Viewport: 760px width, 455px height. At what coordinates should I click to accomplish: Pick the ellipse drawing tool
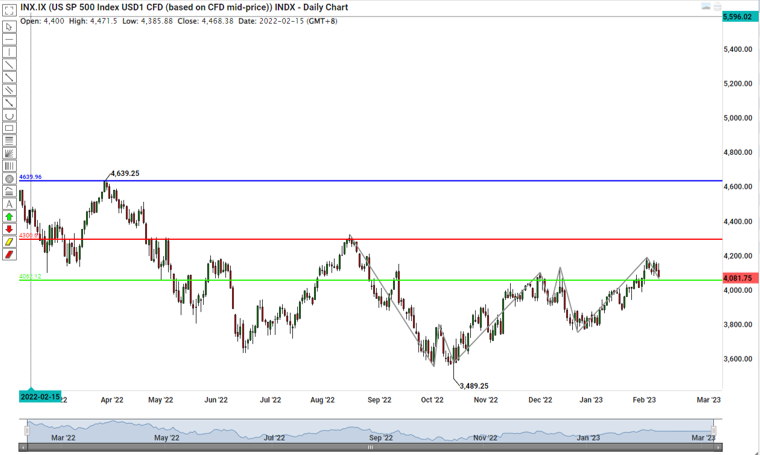[x=9, y=179]
